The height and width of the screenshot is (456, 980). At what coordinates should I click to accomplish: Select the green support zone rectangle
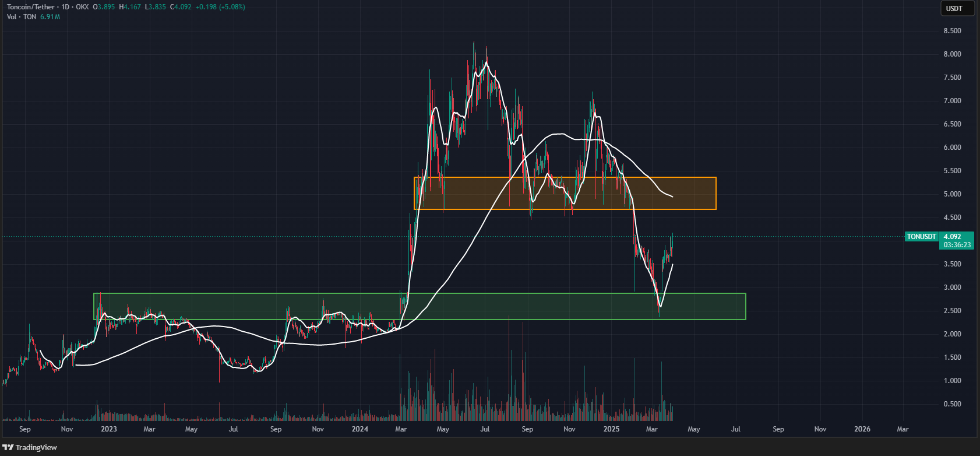click(420, 306)
